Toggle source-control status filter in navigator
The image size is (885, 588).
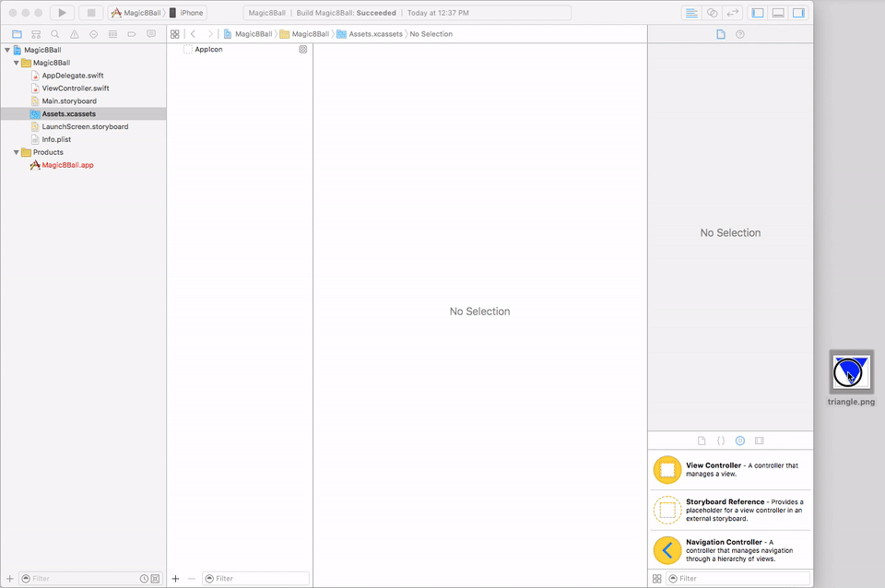[x=155, y=579]
